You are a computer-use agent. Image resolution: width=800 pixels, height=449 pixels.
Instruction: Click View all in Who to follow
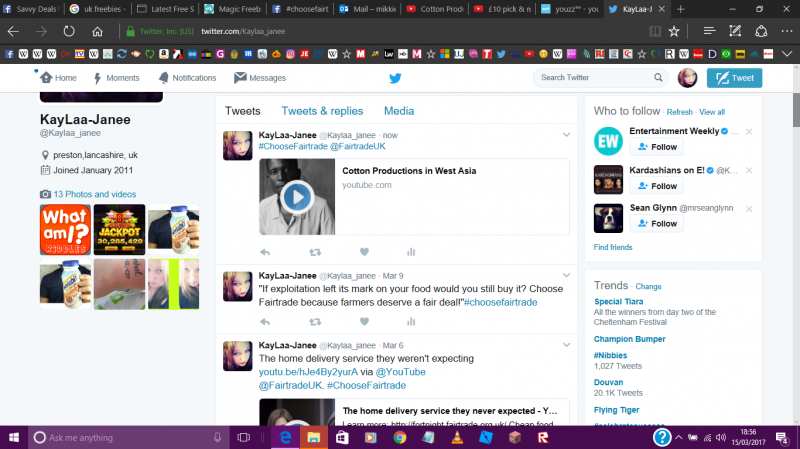point(712,112)
